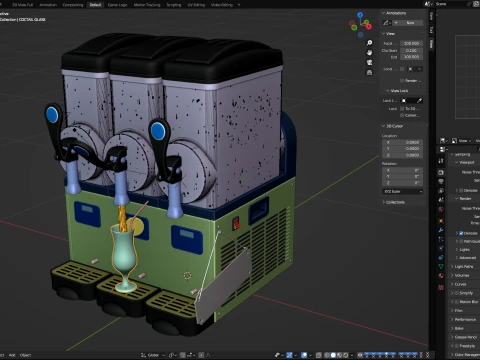Enable the Local Camera checkbox
This screenshot has width=480, height=360.
tap(402, 69)
